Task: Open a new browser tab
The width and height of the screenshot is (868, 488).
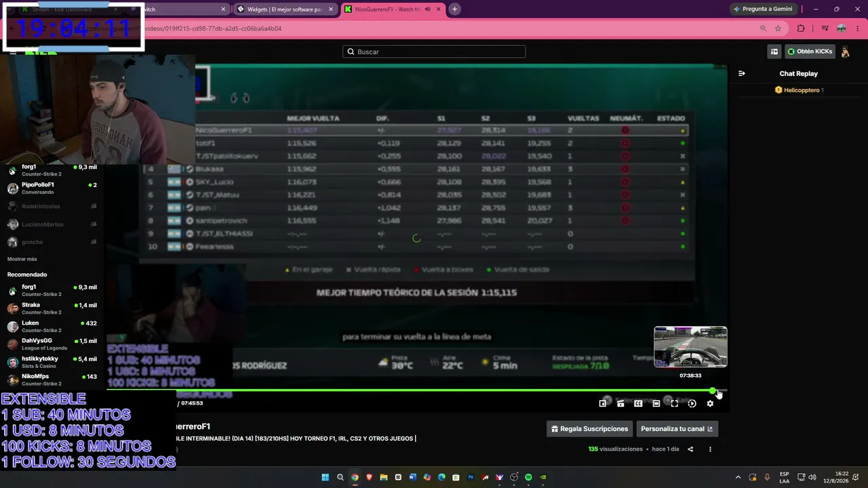Action: [455, 9]
